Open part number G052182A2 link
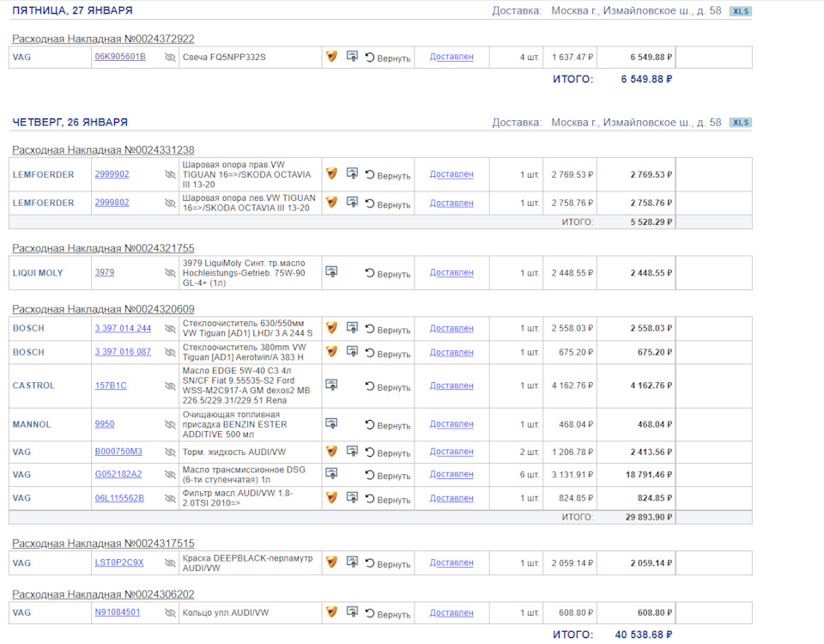824x644 pixels. coord(118,474)
